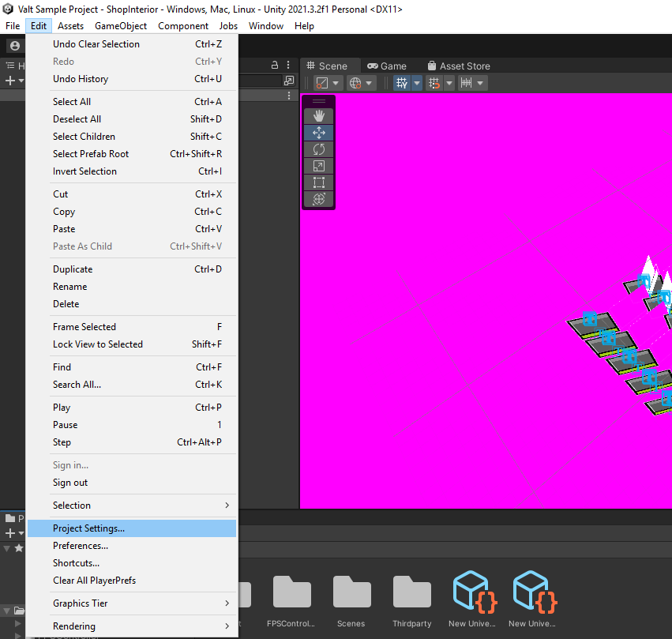672x639 pixels.
Task: Choose Undo Clear Selection
Action: tap(132, 44)
